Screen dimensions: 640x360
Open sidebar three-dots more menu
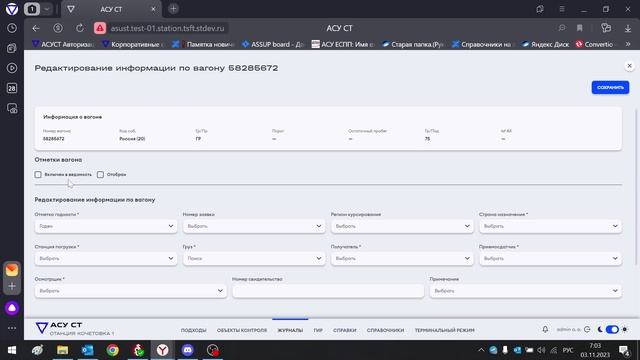tap(12, 328)
